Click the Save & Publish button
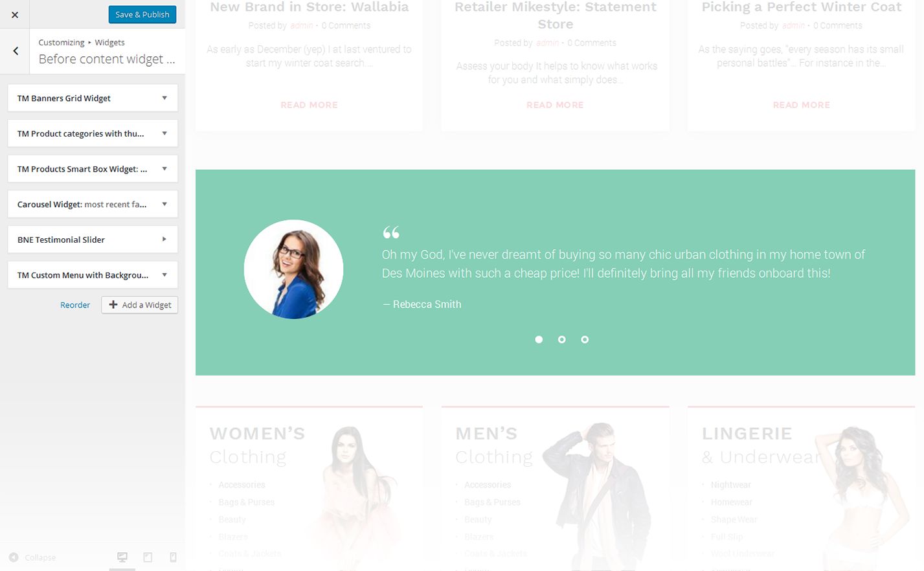Viewport: 924px width, 571px height. (142, 14)
